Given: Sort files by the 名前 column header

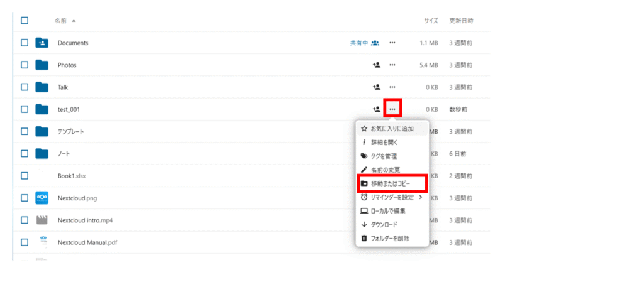Looking at the screenshot, I should click(x=61, y=21).
